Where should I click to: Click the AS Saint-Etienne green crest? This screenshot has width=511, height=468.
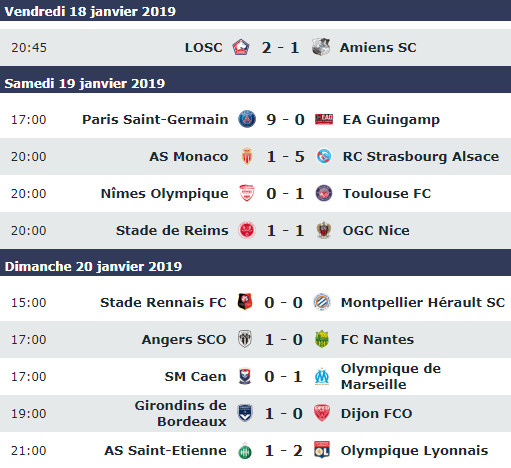coord(245,451)
